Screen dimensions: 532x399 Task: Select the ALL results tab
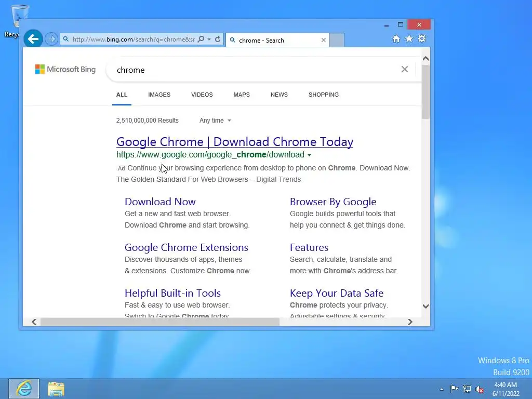coord(122,95)
